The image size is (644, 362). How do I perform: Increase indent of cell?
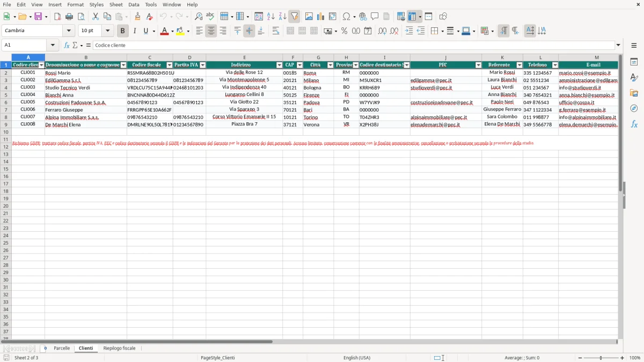tap(409, 31)
